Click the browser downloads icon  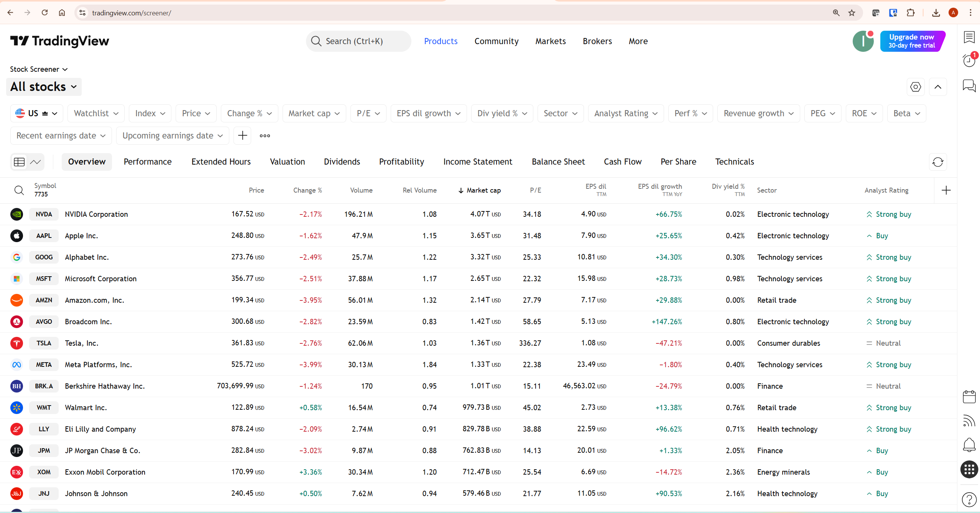click(936, 13)
